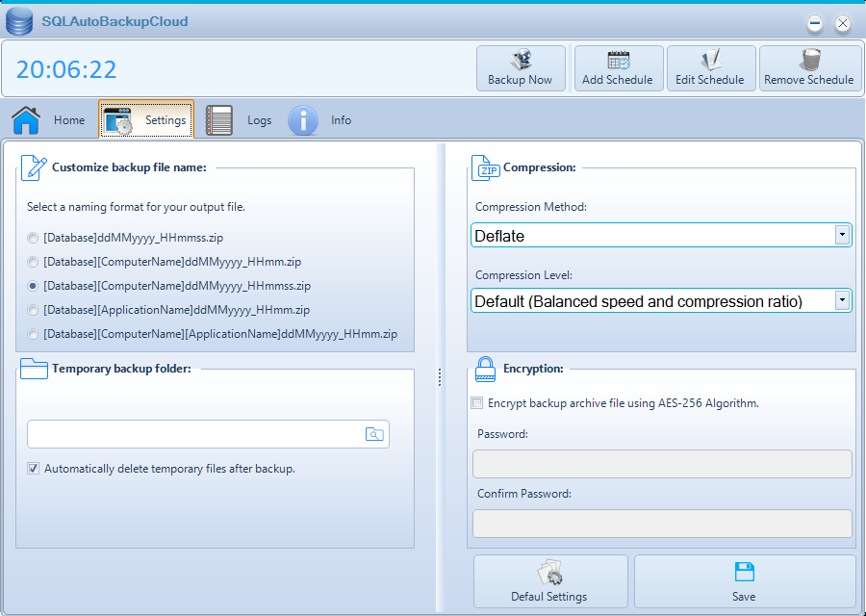Select [Database]ddMMyyyy_HHmmss.zip naming format
This screenshot has width=866, height=616.
click(x=33, y=238)
